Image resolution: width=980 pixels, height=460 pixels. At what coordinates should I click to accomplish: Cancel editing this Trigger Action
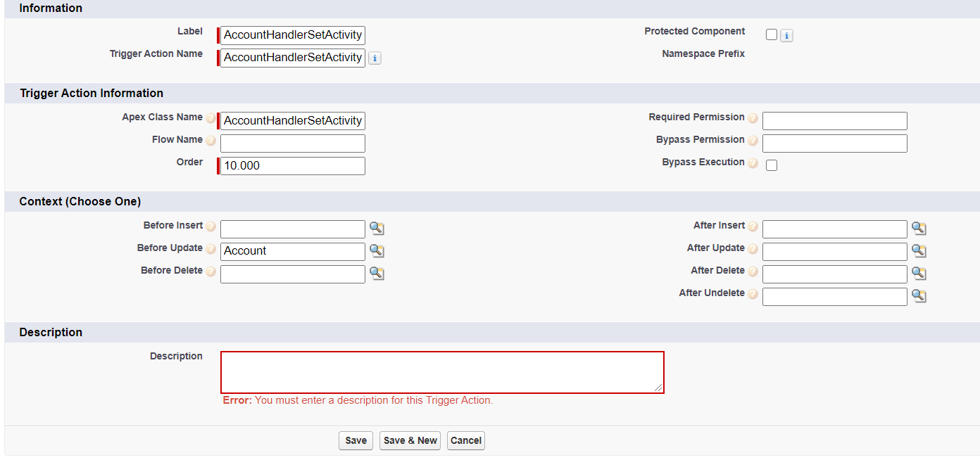tap(465, 440)
